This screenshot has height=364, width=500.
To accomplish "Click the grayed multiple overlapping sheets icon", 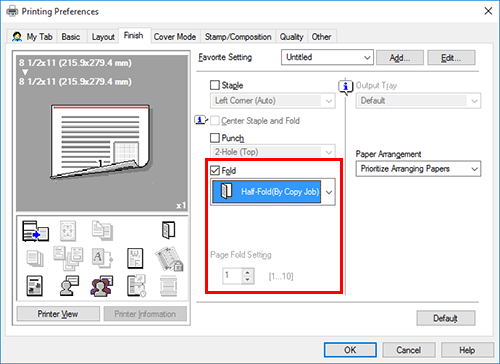I will [68, 258].
